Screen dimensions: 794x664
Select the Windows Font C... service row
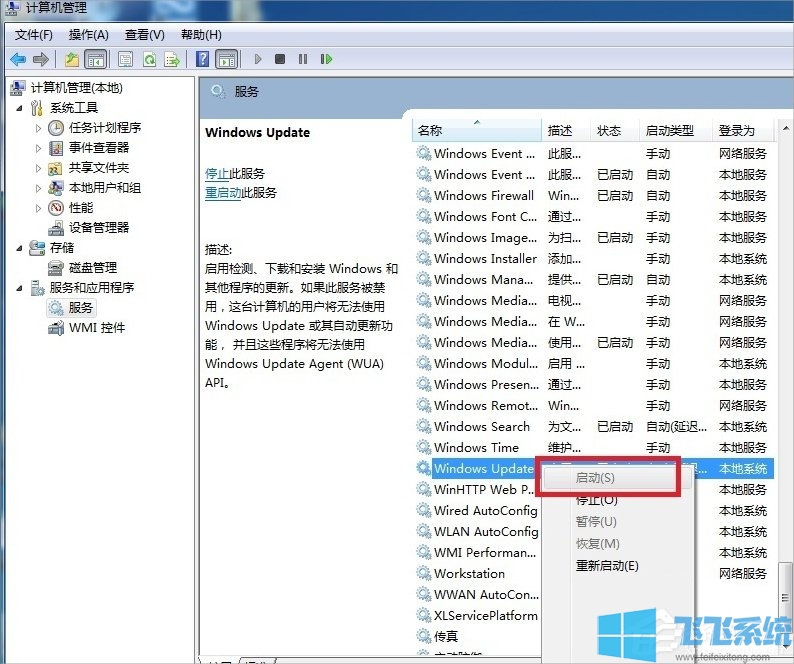point(593,217)
